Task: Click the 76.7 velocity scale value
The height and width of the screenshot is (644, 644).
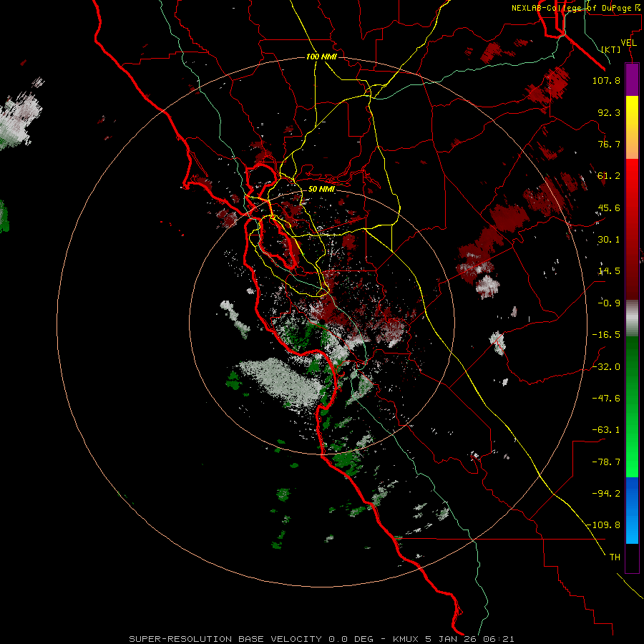Action: [609, 144]
